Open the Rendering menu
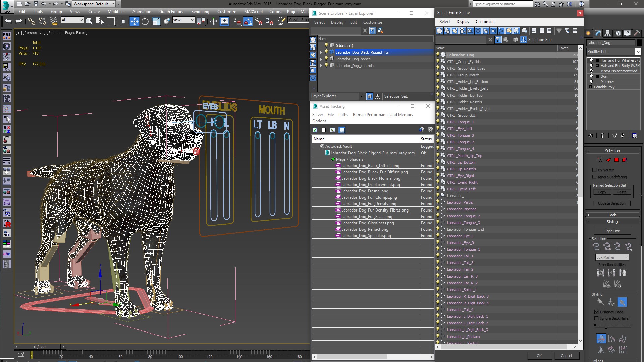The width and height of the screenshot is (644, 362). [x=200, y=11]
